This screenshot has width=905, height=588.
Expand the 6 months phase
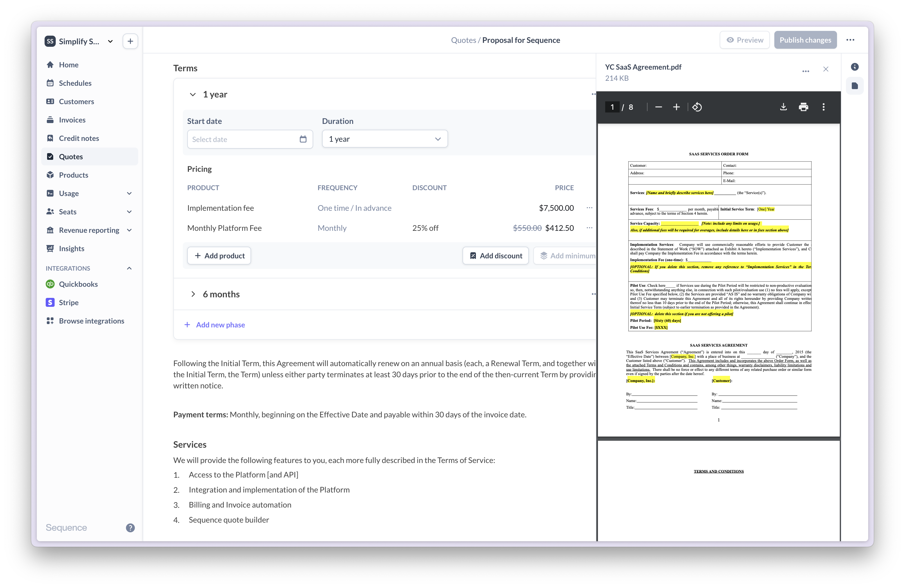click(193, 294)
